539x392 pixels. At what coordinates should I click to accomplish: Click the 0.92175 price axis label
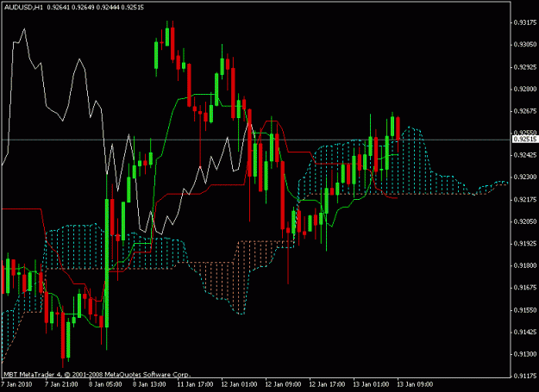[525, 199]
